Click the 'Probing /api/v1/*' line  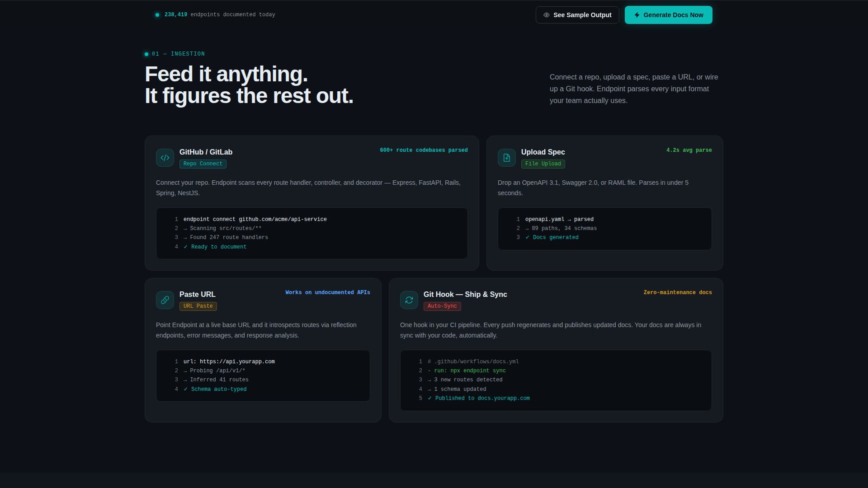214,371
